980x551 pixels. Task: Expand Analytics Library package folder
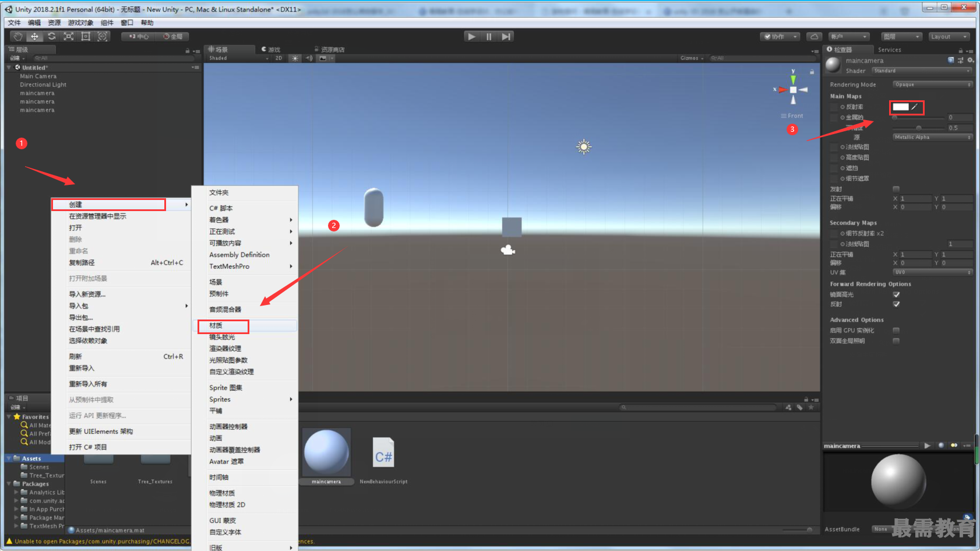(16, 492)
